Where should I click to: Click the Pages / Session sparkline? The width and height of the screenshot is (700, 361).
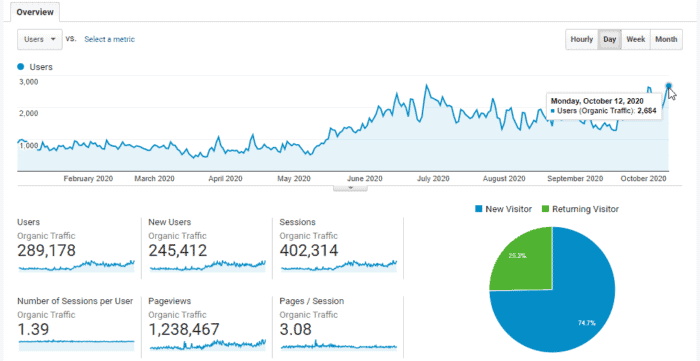click(339, 345)
